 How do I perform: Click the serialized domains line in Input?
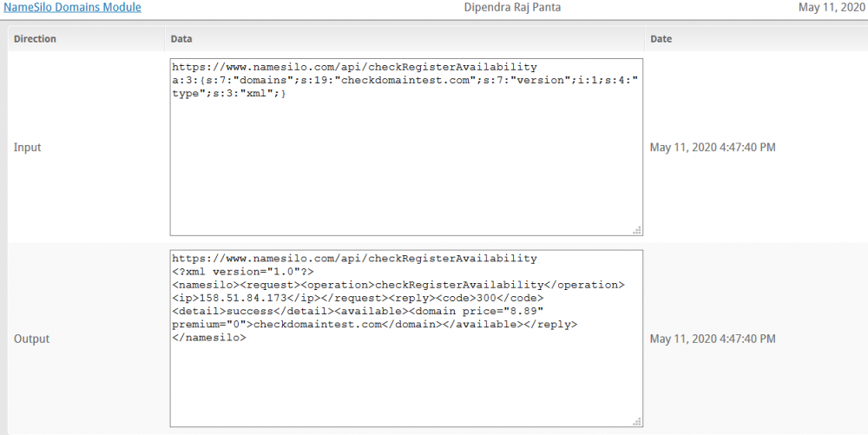click(x=405, y=80)
